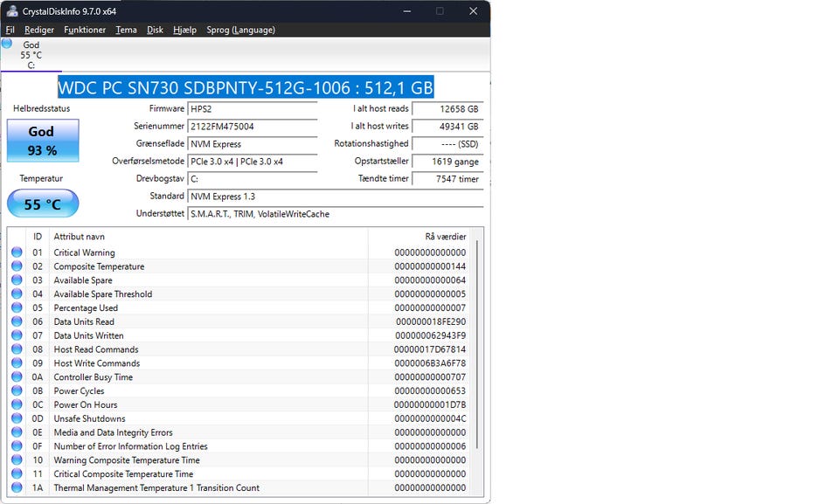Click the status orb for Power On Hours
Screen dimensions: 839x504
[17, 404]
